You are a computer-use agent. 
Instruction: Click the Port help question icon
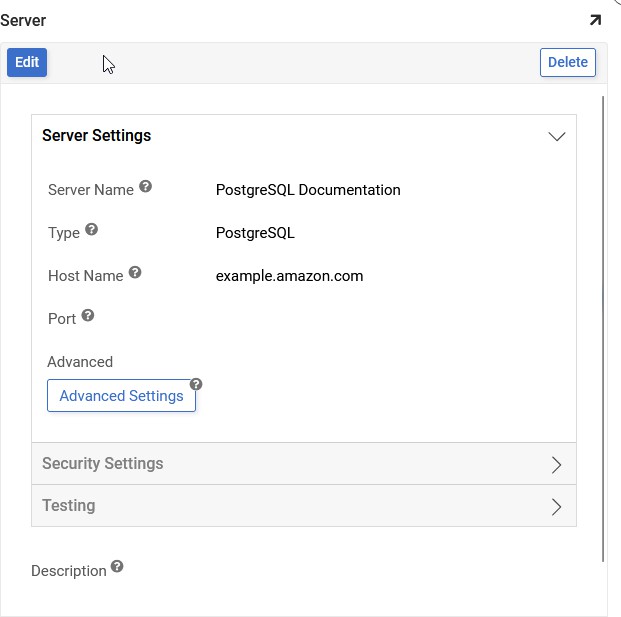pos(88,316)
